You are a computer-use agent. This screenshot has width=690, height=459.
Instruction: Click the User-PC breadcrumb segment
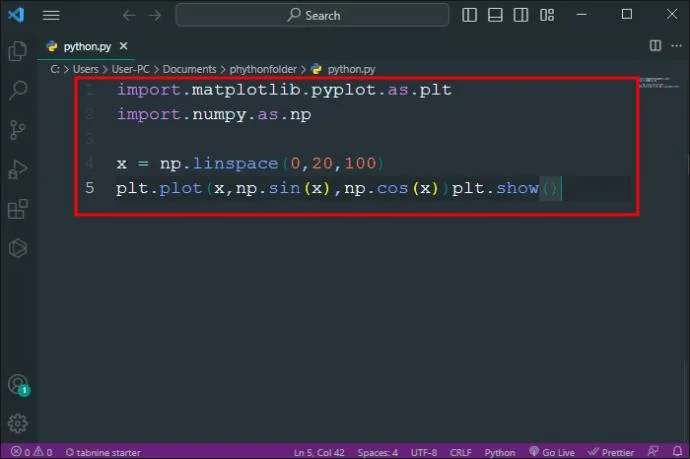131,69
